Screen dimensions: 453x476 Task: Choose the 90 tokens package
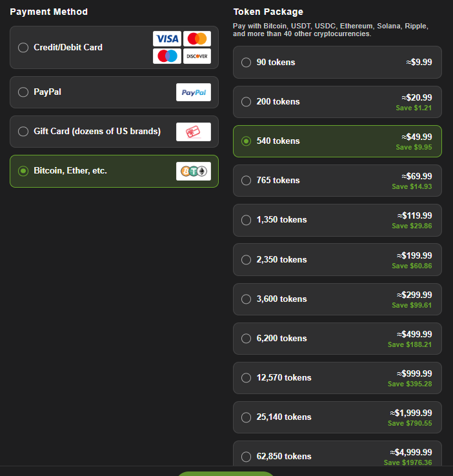click(x=246, y=63)
